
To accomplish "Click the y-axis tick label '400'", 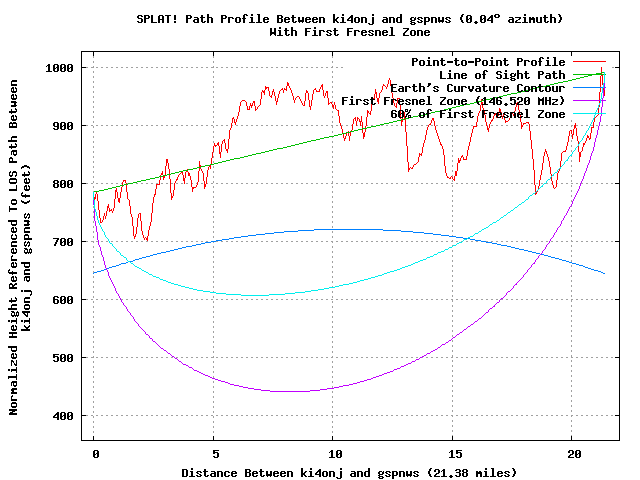I will (x=63, y=416).
